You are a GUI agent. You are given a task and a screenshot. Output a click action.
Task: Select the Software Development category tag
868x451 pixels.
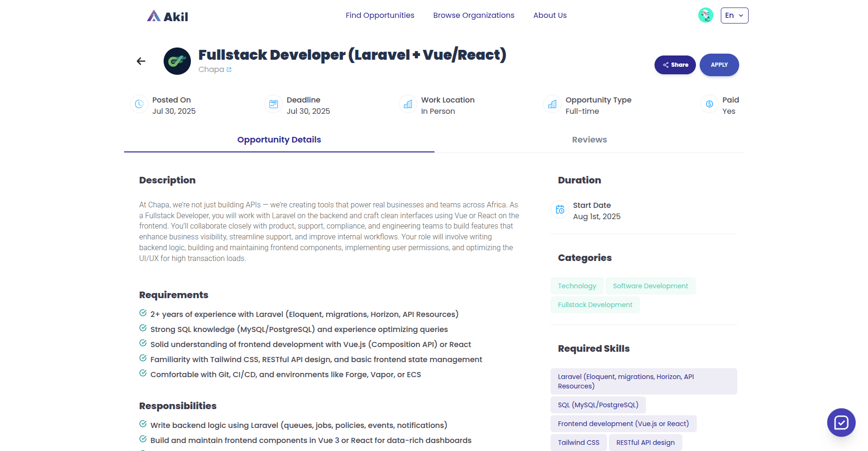point(651,286)
